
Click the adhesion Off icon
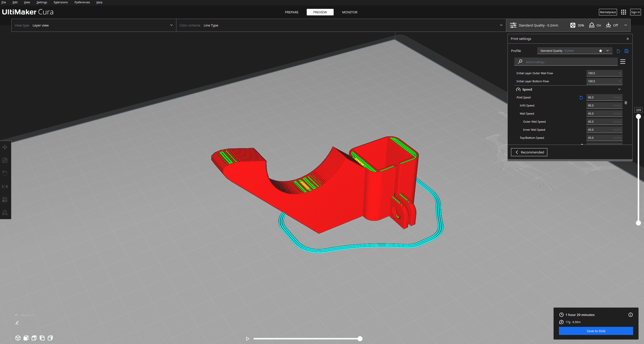click(608, 25)
